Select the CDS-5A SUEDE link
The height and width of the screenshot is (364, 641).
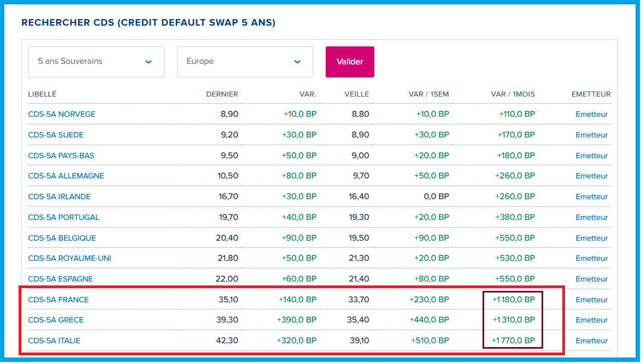point(56,135)
